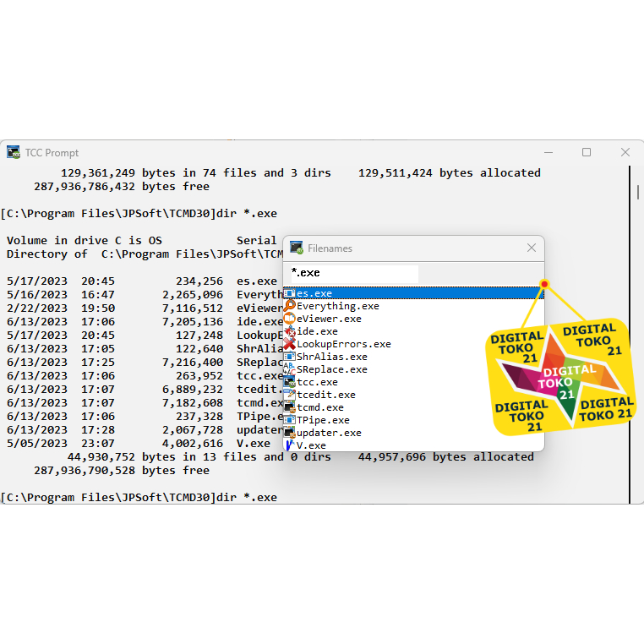Pick updater.exe from the list
This screenshot has height=644, width=644.
pyautogui.click(x=413, y=433)
